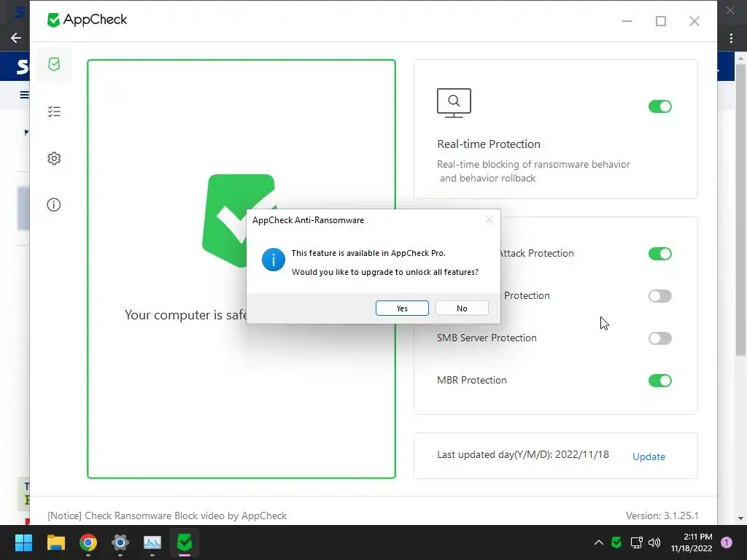Viewport: 747px width, 560px height.
Task: Click the AppCheck tray shield icon
Action: pyautogui.click(x=616, y=542)
